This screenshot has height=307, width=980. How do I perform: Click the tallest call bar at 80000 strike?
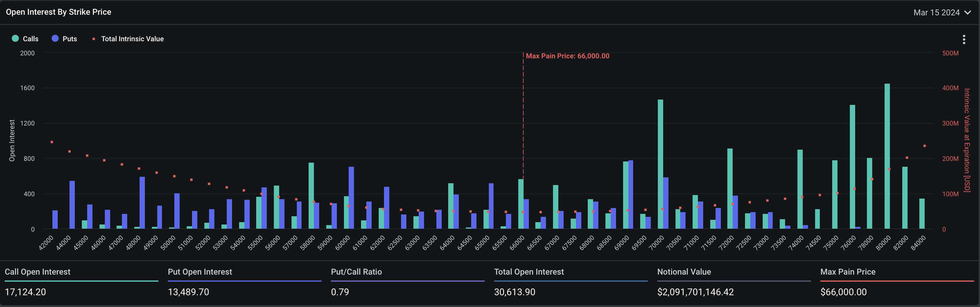(x=887, y=156)
